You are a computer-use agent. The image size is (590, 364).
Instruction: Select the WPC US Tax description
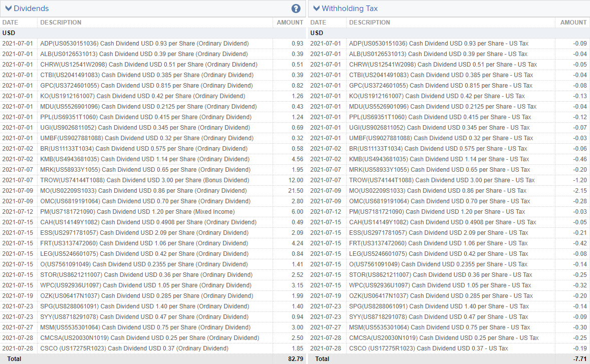pos(440,286)
